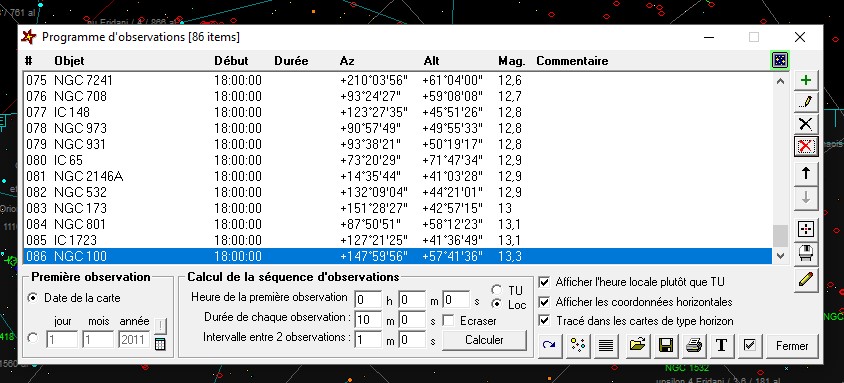This screenshot has width=844, height=383.
Task: Select row 079 NGC 931
Action: coord(398,144)
